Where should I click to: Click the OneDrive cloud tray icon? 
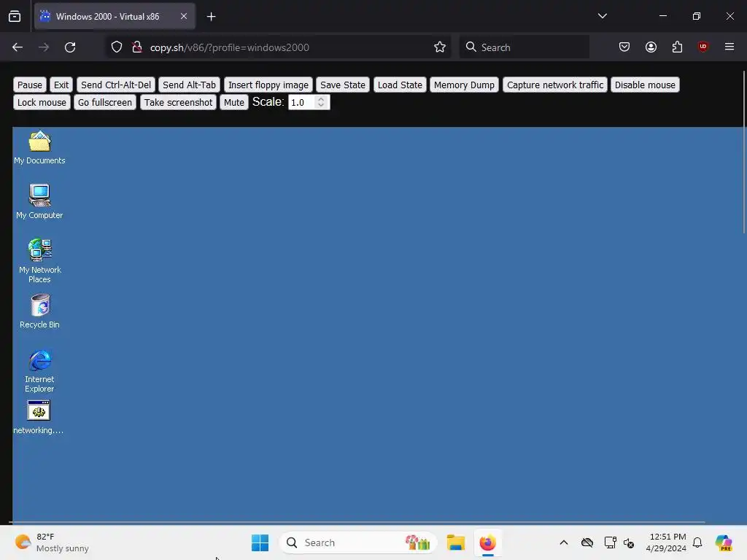point(587,542)
